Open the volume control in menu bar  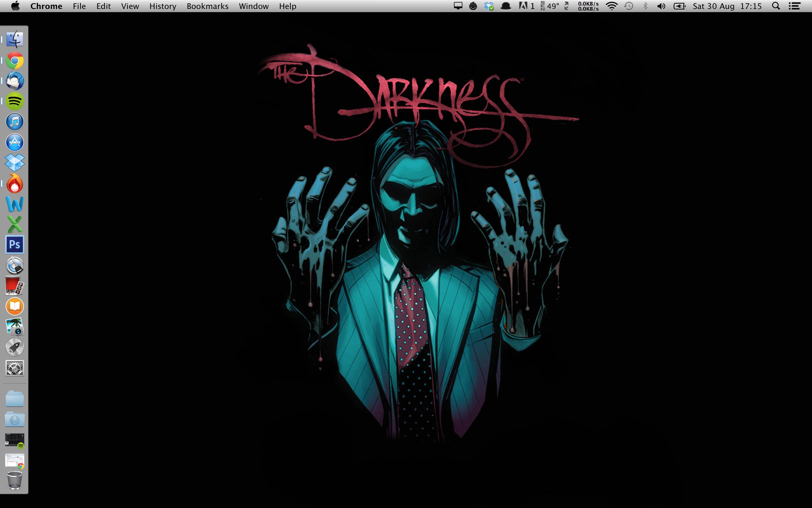[661, 6]
